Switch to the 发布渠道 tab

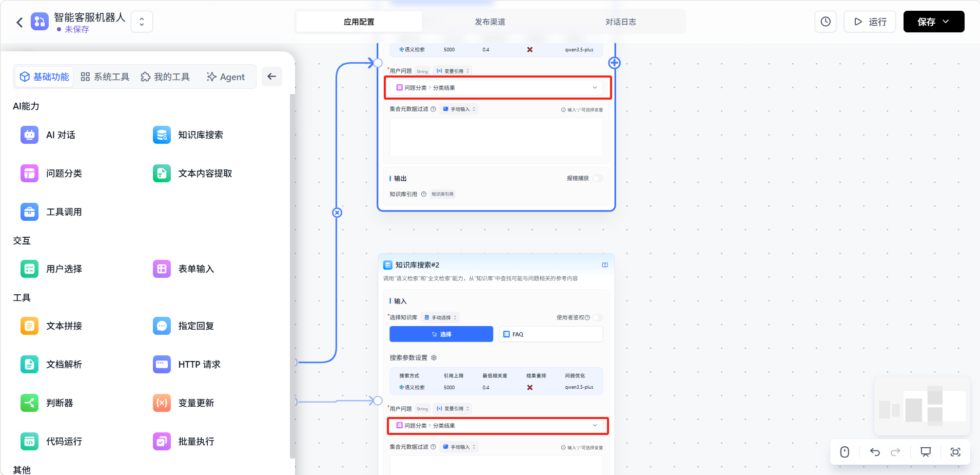(x=489, y=22)
